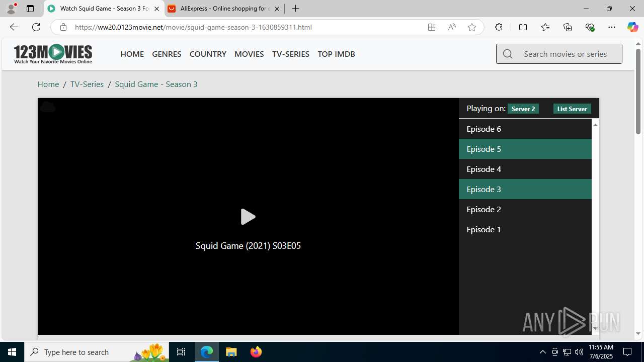The height and width of the screenshot is (362, 644).
Task: Click Home breadcrumb link
Action: pyautogui.click(x=48, y=84)
